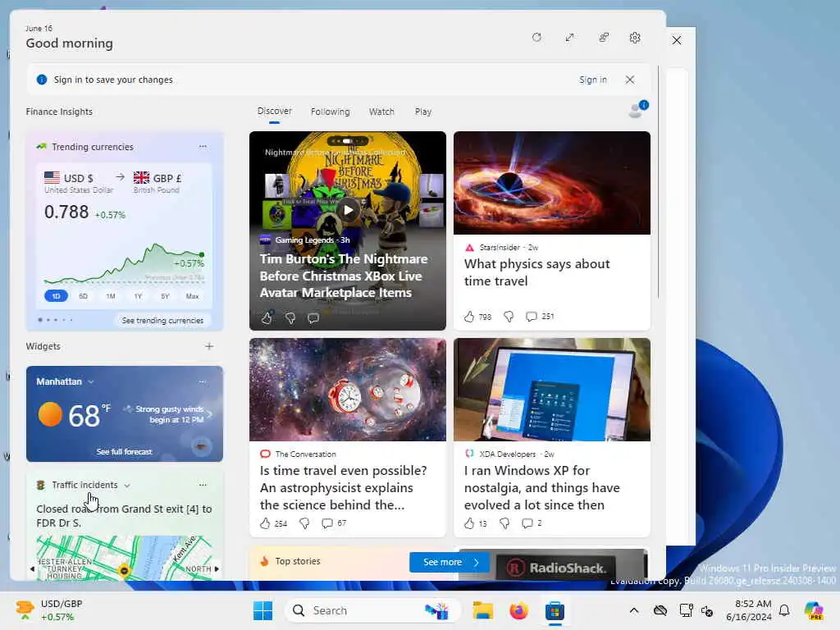840x630 pixels.
Task: Open See full forecast link
Action: (124, 452)
